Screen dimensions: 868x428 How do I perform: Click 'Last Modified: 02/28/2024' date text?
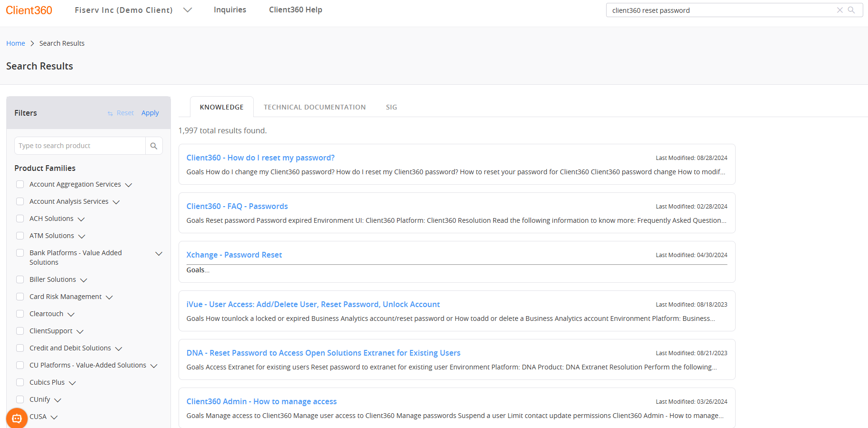tap(691, 207)
